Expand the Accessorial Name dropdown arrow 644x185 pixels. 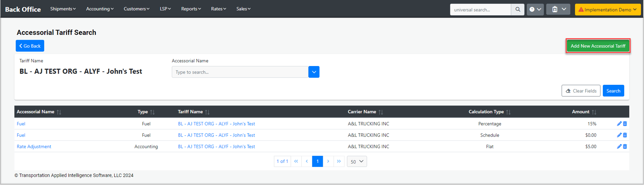(x=314, y=72)
